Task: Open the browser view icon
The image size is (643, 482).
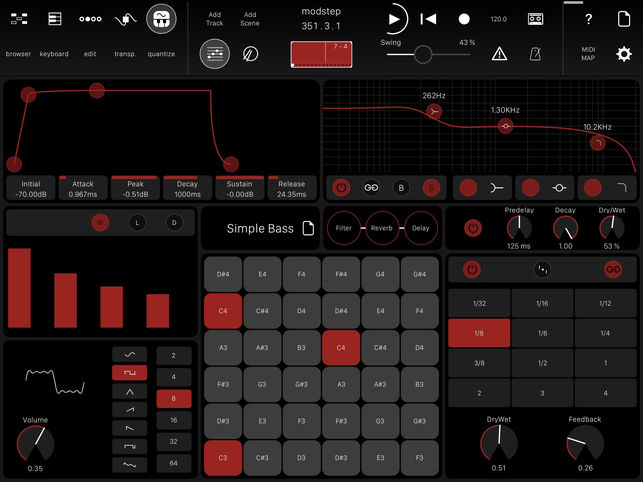Action: (19, 19)
